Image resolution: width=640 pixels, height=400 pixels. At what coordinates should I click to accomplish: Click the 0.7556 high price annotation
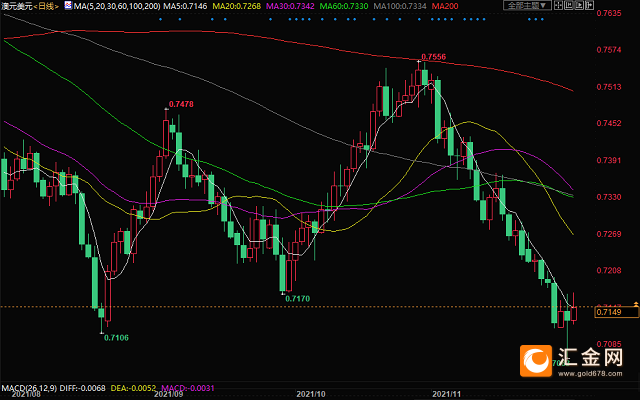(x=433, y=57)
